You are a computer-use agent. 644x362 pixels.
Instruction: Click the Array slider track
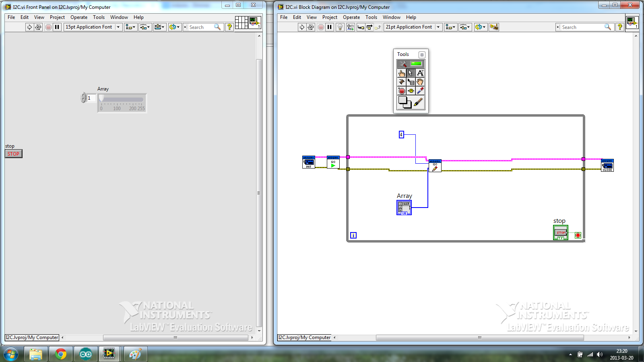[122, 99]
